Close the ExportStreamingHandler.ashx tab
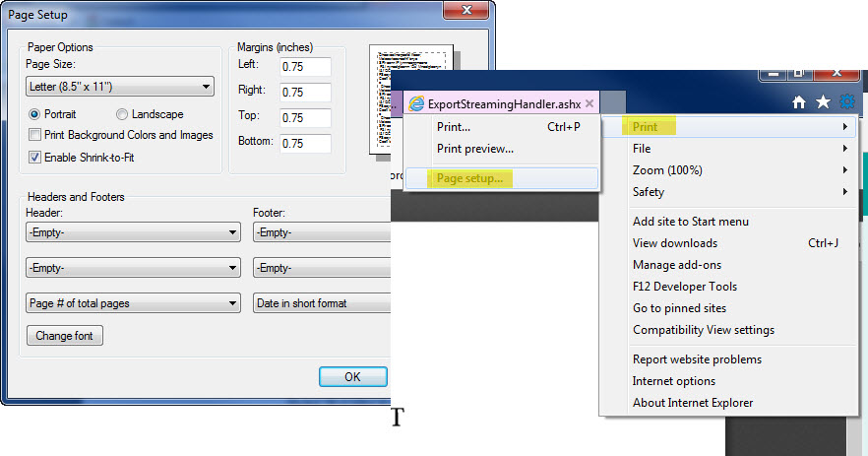 click(589, 103)
